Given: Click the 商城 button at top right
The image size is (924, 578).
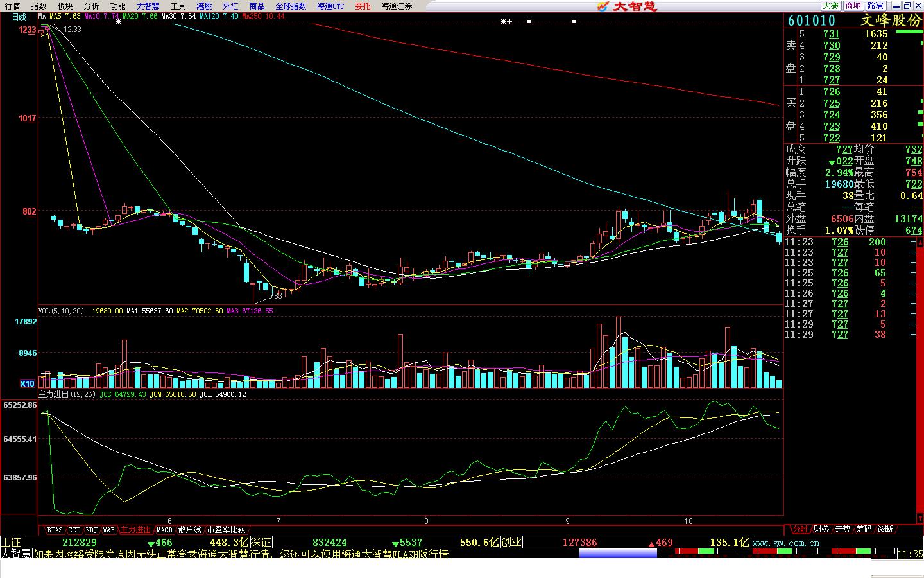Looking at the screenshot, I should [853, 6].
